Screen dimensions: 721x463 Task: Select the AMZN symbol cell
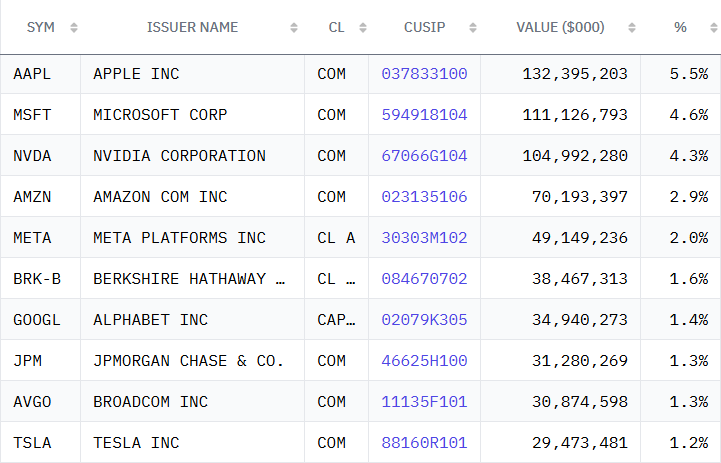pyautogui.click(x=40, y=197)
